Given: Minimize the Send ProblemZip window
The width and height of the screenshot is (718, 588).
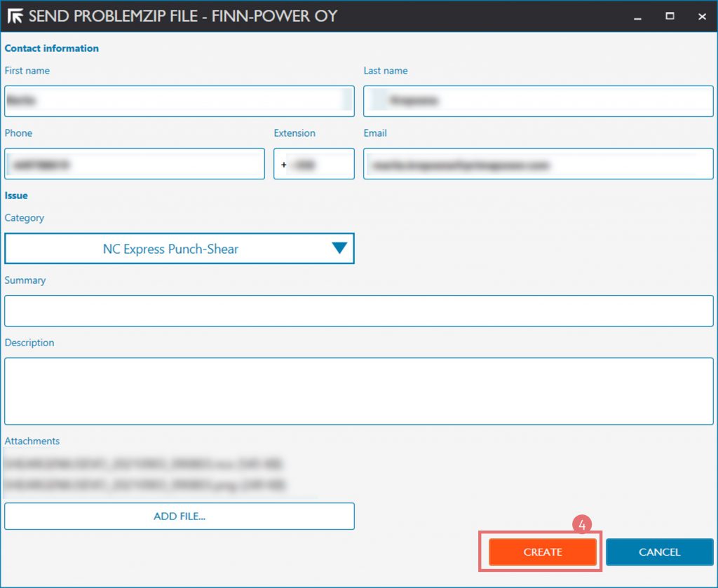Looking at the screenshot, I should pos(637,16).
